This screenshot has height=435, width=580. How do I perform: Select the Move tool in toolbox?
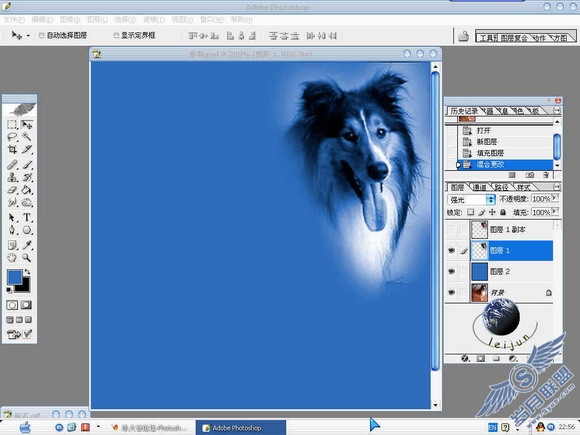pyautogui.click(x=27, y=125)
